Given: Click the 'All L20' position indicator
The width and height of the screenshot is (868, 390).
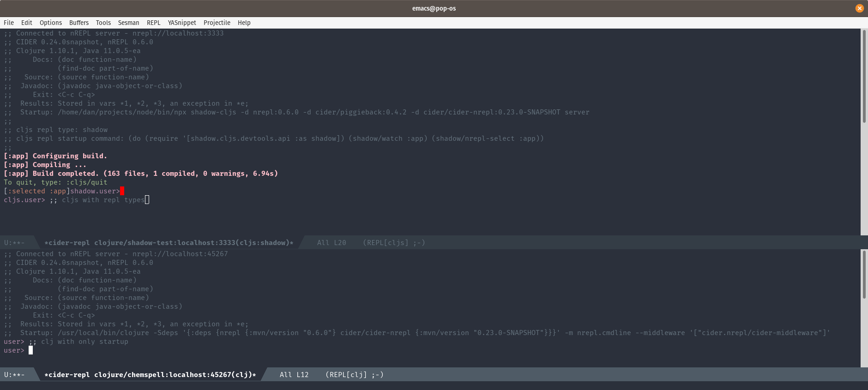Looking at the screenshot, I should point(332,243).
